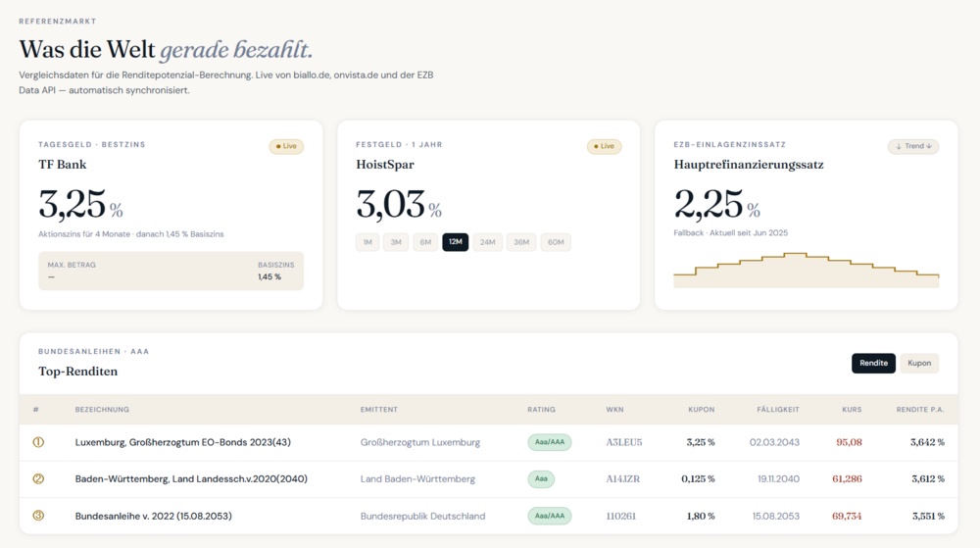Click Kupon value 0,125 %
This screenshot has height=548, width=980.
click(698, 479)
